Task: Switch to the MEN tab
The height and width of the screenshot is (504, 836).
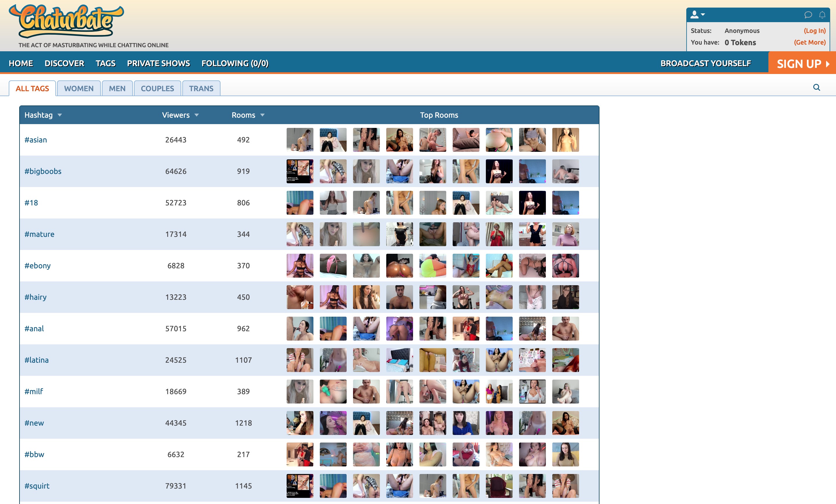Action: [117, 89]
